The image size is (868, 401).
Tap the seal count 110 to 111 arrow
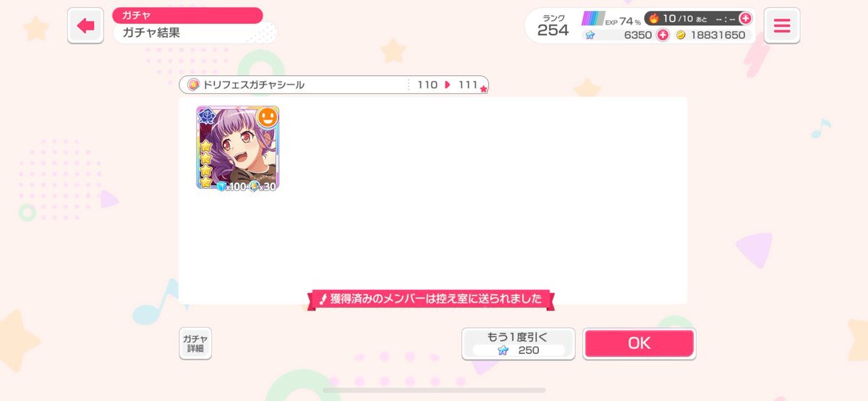(x=448, y=85)
